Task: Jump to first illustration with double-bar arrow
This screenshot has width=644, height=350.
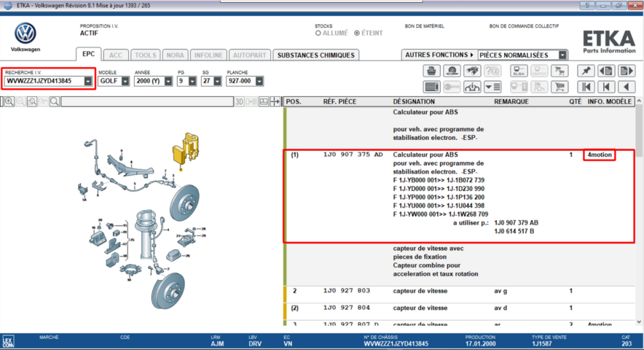Action: [x=586, y=87]
